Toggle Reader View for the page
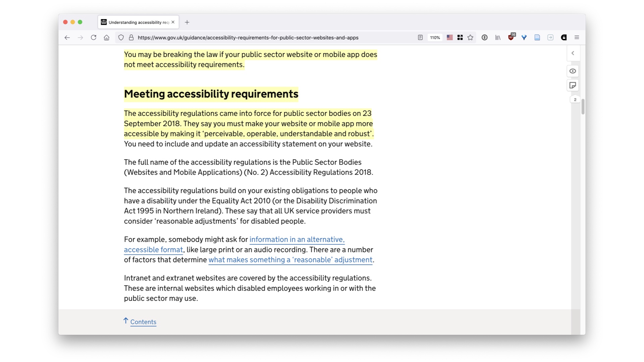Image resolution: width=644 pixels, height=362 pixels. coord(420,38)
